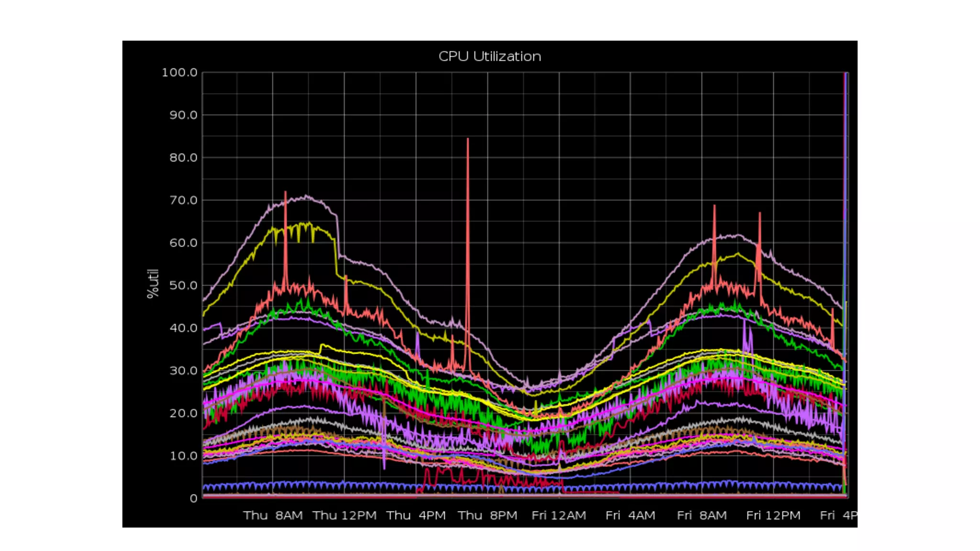Click the 90.0 y-axis tick label
Viewport: 980px width, 551px height.
pyautogui.click(x=183, y=115)
